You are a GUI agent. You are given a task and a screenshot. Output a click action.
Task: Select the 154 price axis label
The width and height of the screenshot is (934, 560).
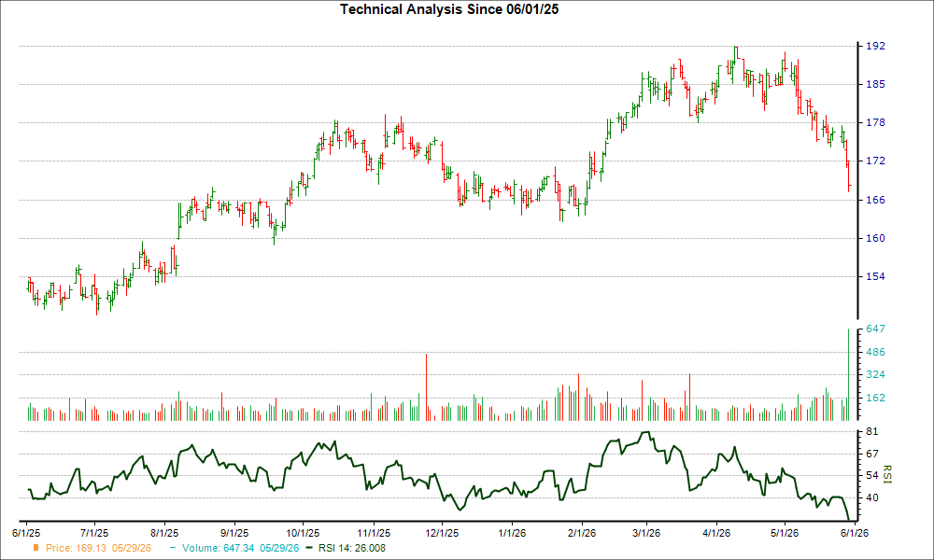point(875,276)
